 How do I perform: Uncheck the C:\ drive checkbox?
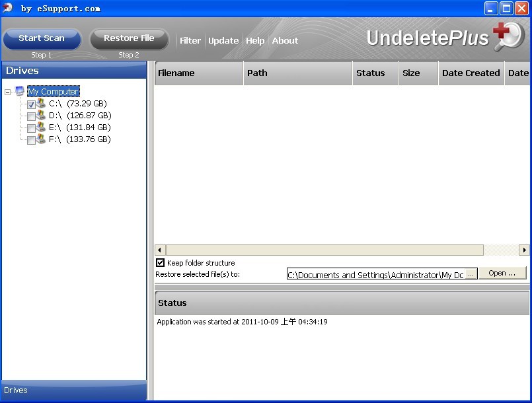31,104
